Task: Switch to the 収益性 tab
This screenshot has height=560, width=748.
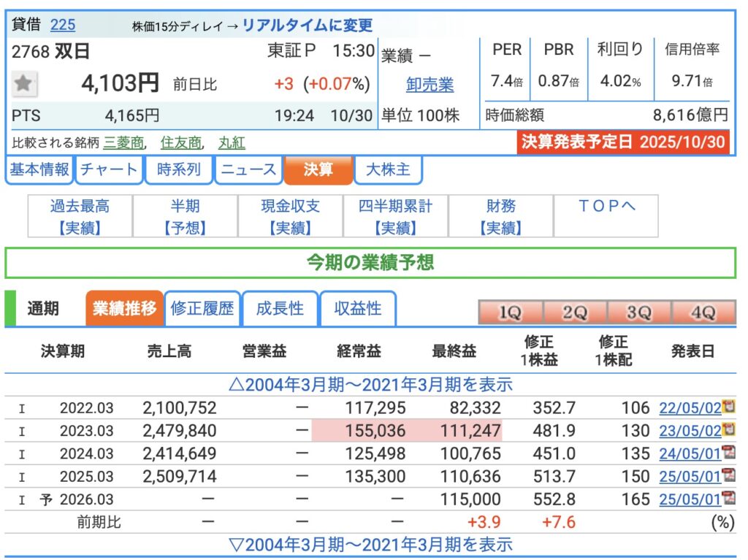Action: point(358,308)
